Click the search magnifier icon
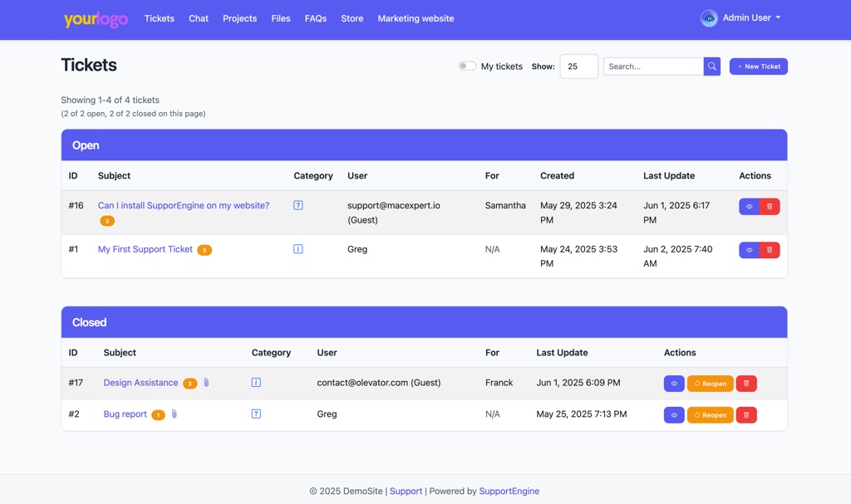851x504 pixels. [711, 66]
